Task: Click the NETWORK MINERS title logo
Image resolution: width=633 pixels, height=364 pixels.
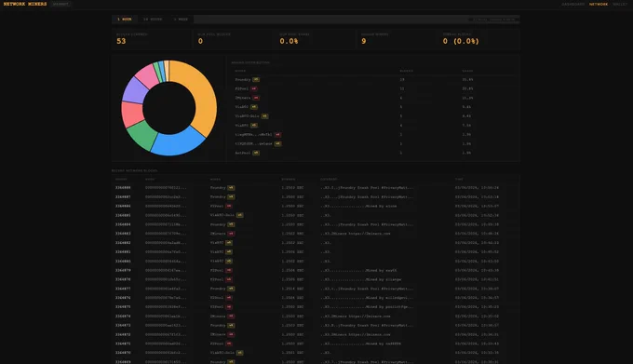Action: coord(25,4)
